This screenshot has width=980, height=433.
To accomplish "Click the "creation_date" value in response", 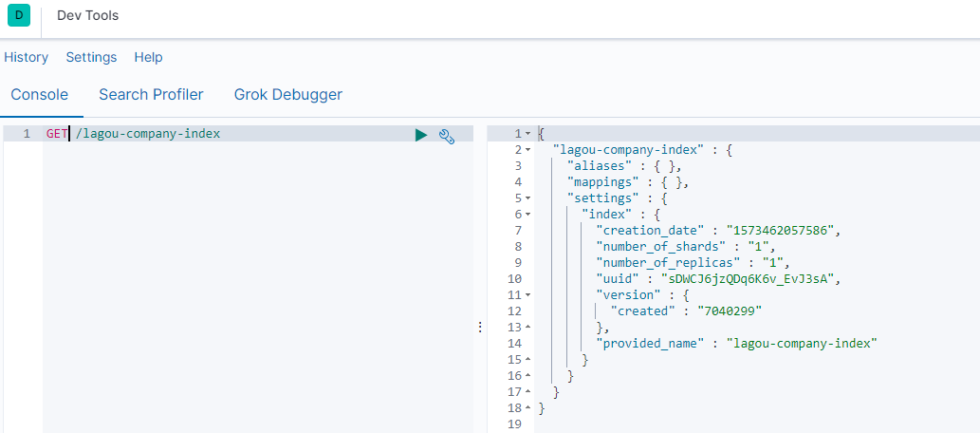I will tap(784, 231).
